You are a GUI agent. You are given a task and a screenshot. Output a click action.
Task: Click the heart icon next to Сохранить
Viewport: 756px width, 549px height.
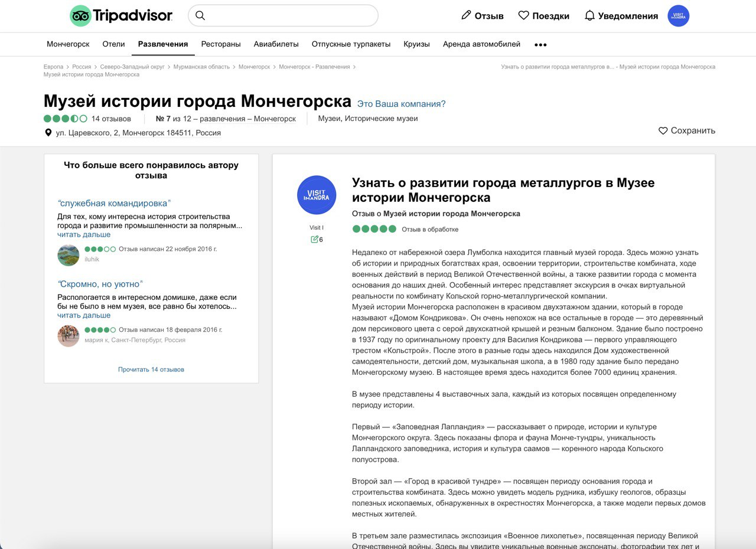663,130
